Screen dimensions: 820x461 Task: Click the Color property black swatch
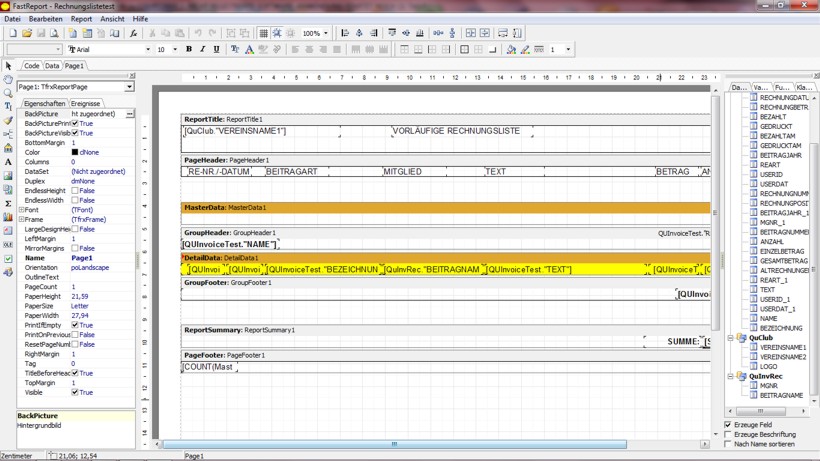pos(75,152)
